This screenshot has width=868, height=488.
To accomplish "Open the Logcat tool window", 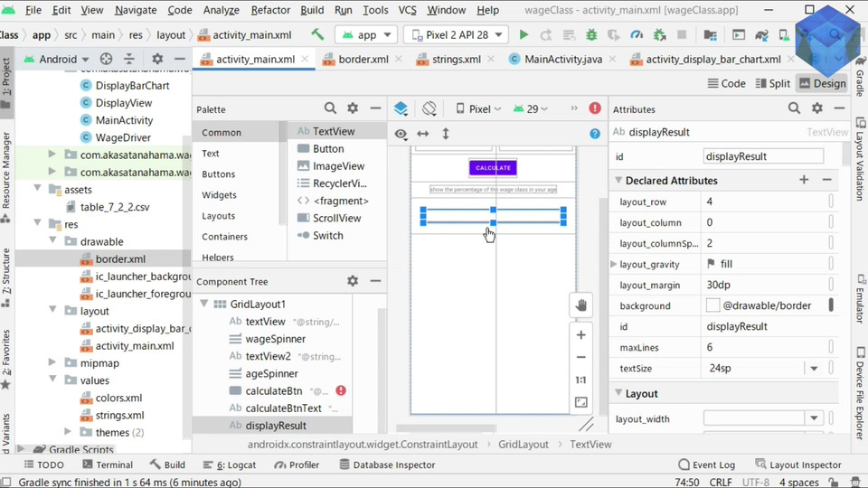I will tap(229, 465).
